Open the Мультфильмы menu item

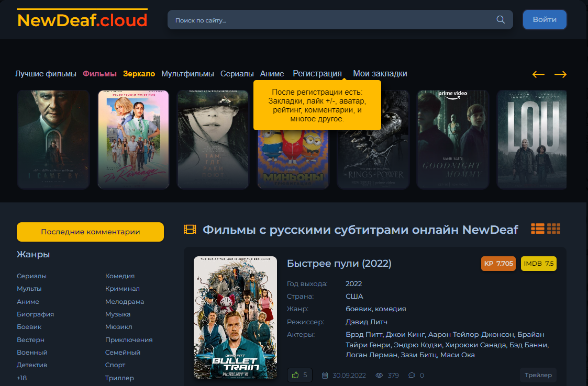187,74
